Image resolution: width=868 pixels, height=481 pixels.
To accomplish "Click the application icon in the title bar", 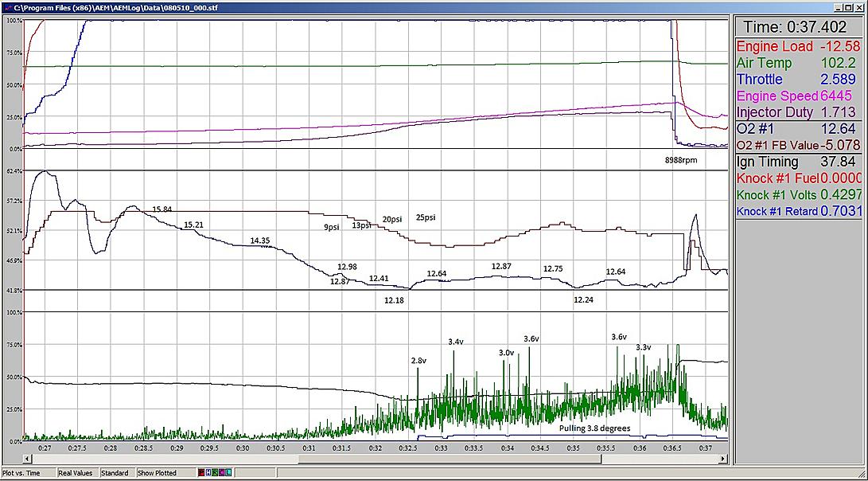I will 8,8.
